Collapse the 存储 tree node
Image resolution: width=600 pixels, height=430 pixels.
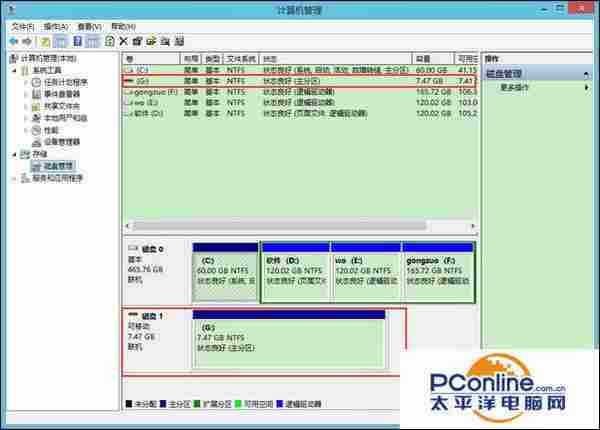tap(14, 154)
